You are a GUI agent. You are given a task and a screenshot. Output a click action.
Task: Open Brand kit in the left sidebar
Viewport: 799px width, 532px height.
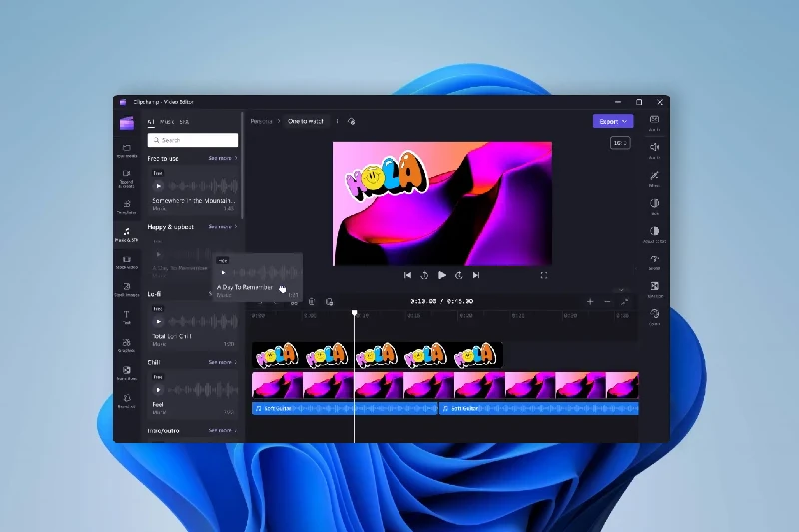127,401
